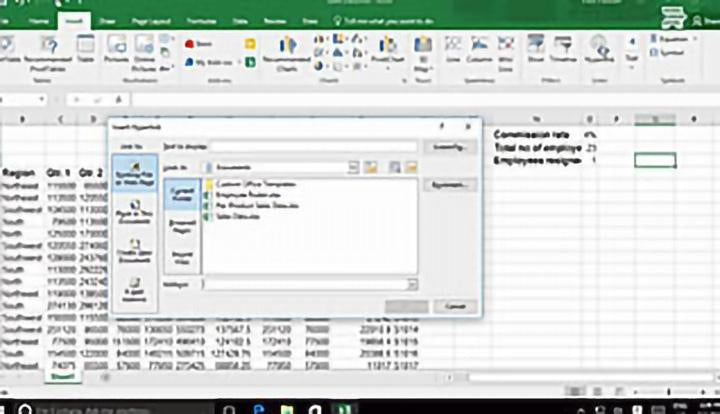The image size is (720, 414).
Task: Click the Bookmark button in dialog
Action: (450, 185)
